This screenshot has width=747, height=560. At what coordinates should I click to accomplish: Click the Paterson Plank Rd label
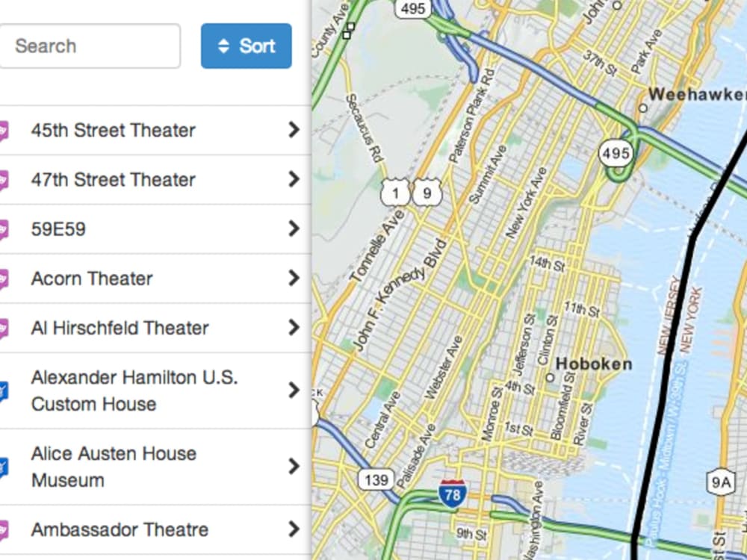pyautogui.click(x=472, y=115)
